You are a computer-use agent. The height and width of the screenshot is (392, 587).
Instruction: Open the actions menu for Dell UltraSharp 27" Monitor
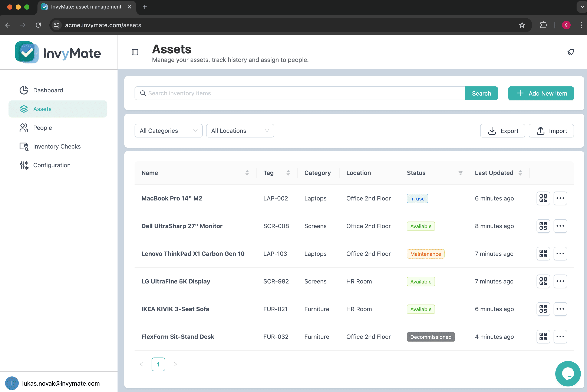[x=560, y=226]
